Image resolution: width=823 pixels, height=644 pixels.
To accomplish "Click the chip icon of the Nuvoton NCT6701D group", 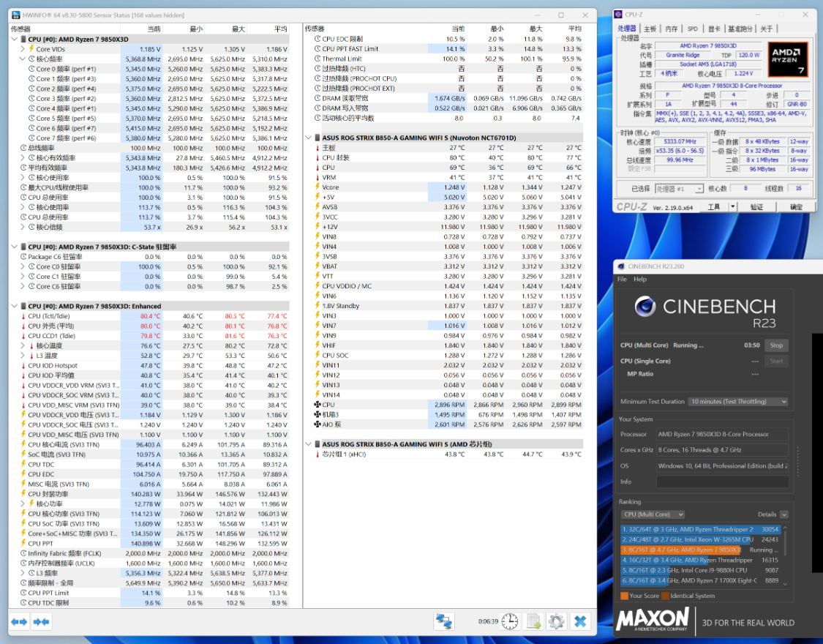I will pyautogui.click(x=317, y=138).
